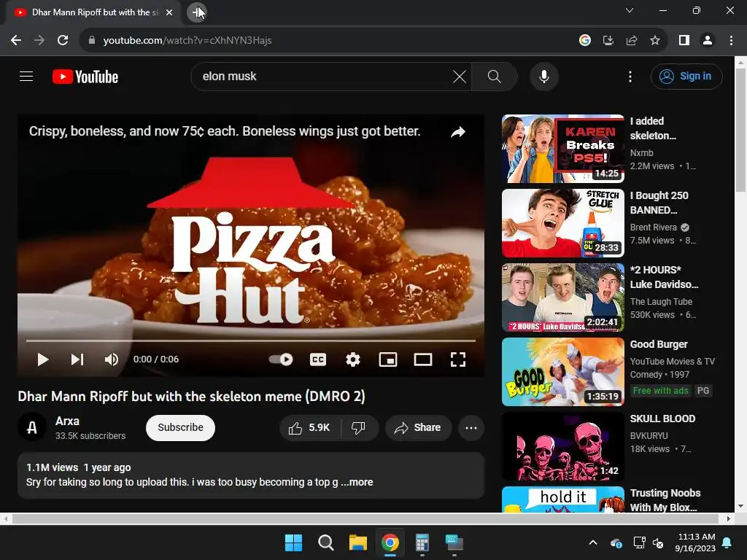The image size is (747, 560).
Task: Open a new browser tab
Action: [x=196, y=12]
